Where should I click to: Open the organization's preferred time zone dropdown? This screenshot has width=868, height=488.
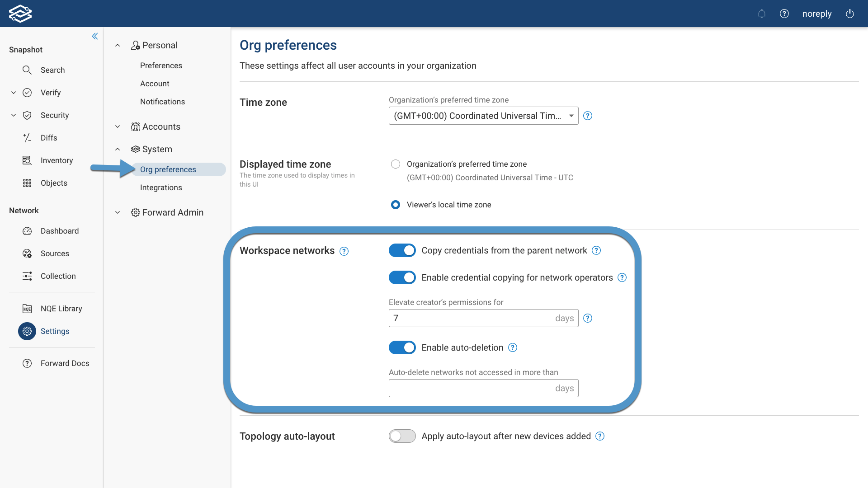pos(483,116)
